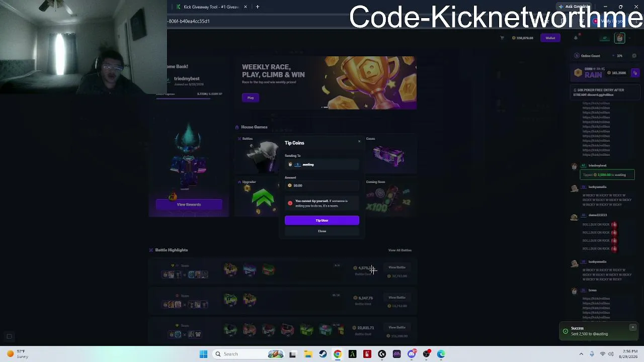Click the triedmybest username in the profile card
Screen dimensions: 644x362
click(187, 78)
